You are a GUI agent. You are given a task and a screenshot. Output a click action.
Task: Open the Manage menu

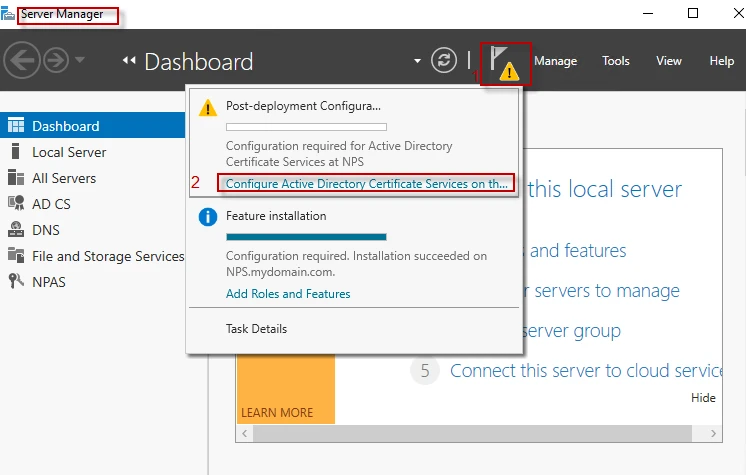point(555,61)
